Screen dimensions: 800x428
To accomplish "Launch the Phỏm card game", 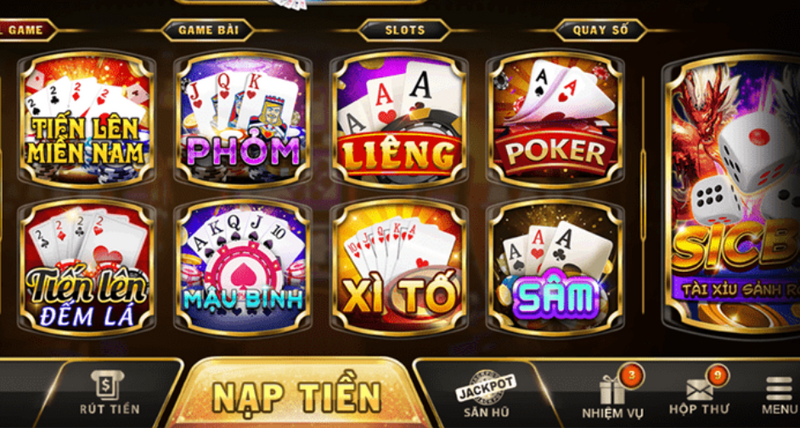I will 242,119.
